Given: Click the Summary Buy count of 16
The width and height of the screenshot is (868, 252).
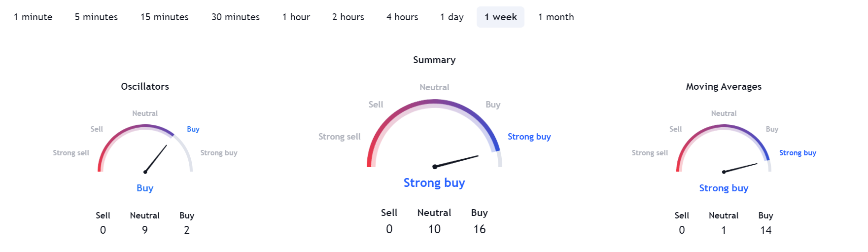Looking at the screenshot, I should pyautogui.click(x=480, y=229).
